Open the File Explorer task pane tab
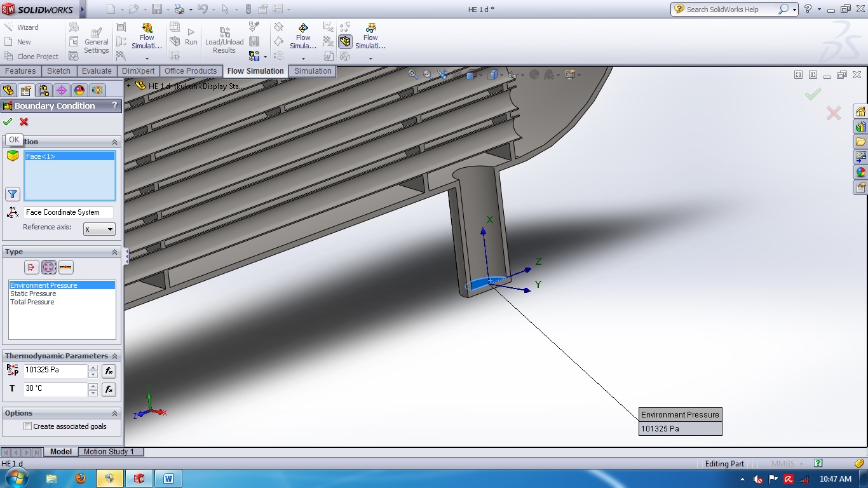This screenshot has height=488, width=868. point(860,142)
